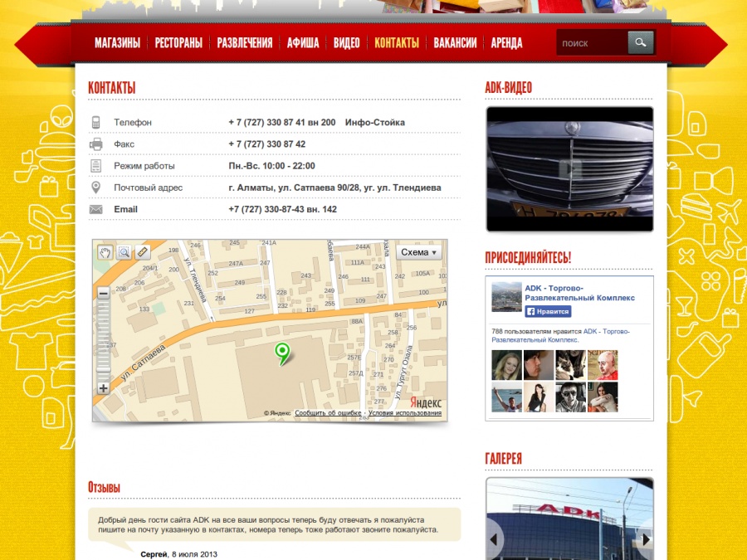
Task: Click the map zoom level slider
Action: (104, 340)
